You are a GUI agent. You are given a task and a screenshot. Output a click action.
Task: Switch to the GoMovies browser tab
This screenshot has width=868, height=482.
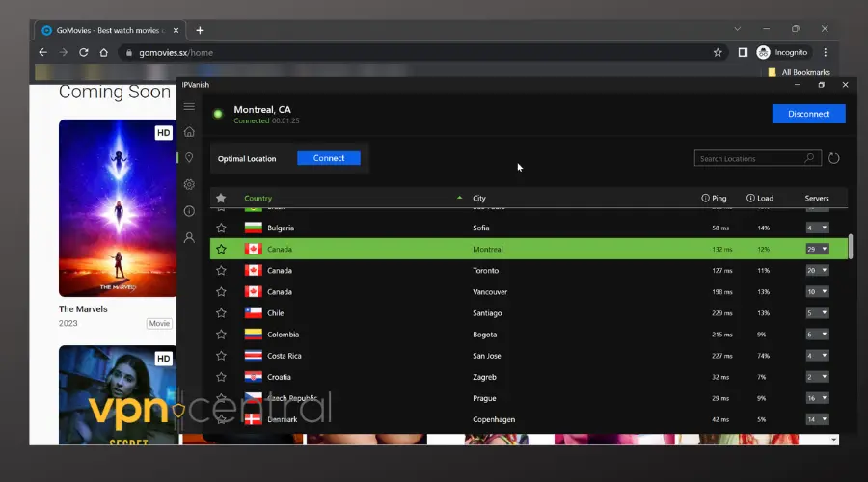click(110, 31)
